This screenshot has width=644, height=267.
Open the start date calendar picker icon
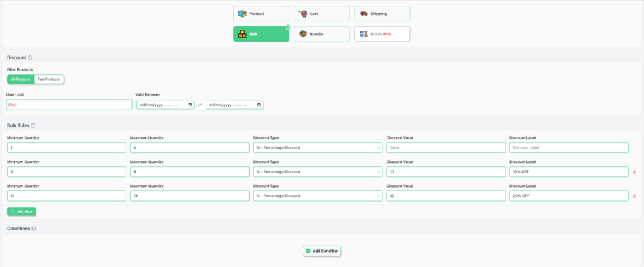point(190,105)
